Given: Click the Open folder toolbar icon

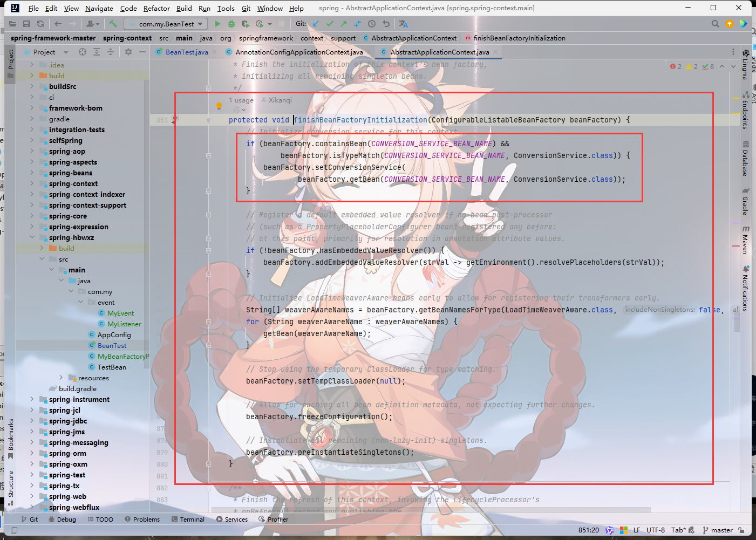Looking at the screenshot, I should point(12,24).
